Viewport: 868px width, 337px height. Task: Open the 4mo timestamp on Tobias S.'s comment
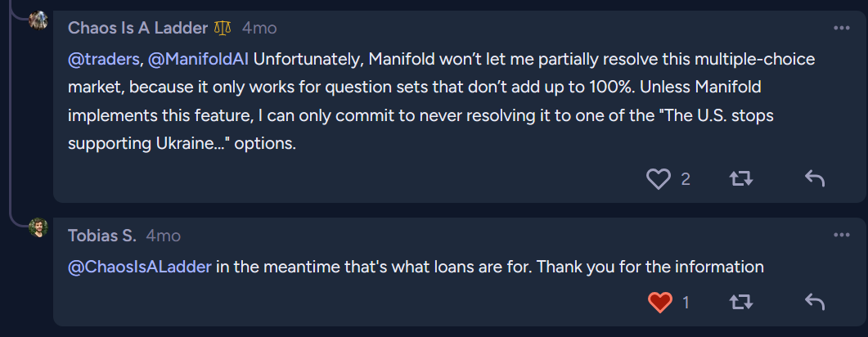pyautogui.click(x=163, y=236)
